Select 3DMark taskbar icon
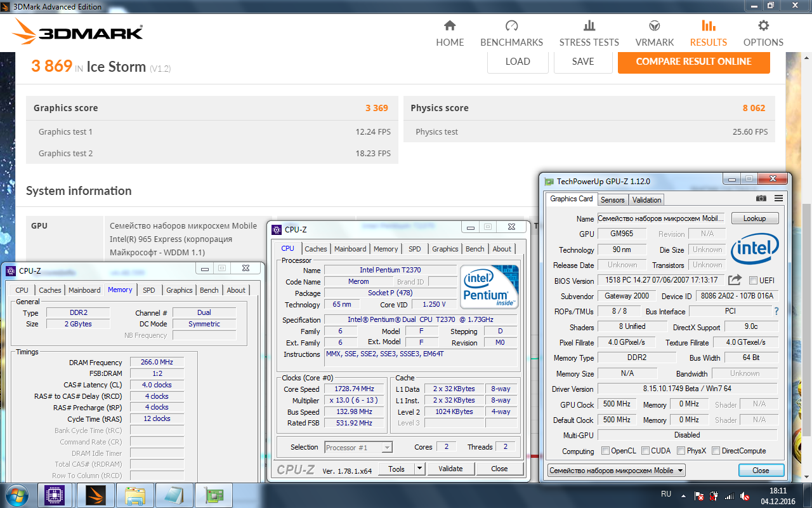The width and height of the screenshot is (812, 508). pos(96,495)
